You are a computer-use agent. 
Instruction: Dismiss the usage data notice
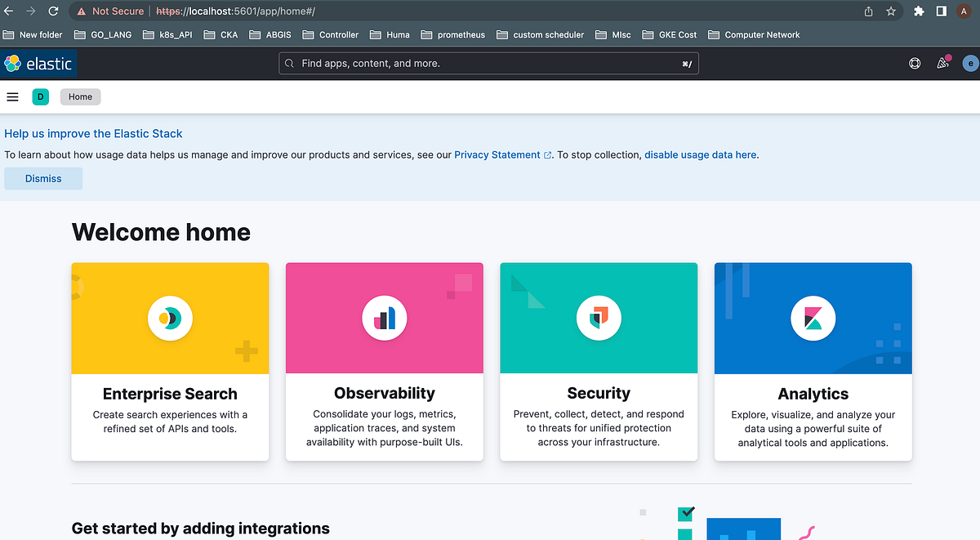42,178
